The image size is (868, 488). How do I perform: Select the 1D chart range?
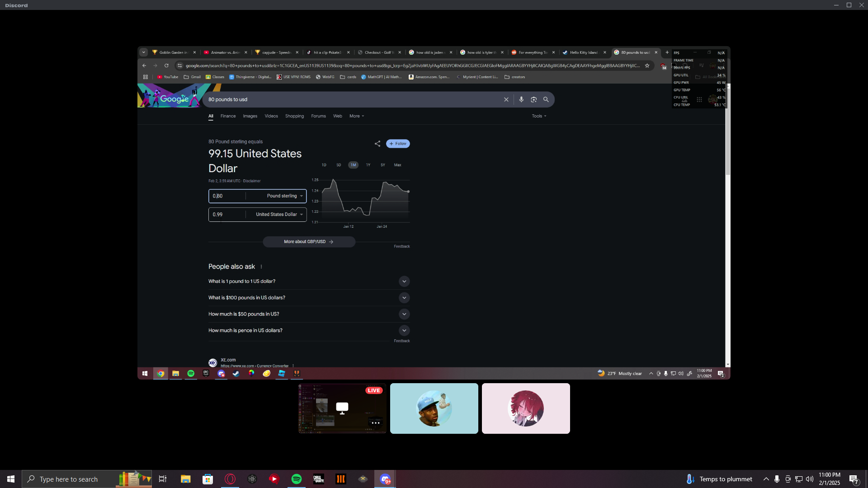click(x=324, y=165)
